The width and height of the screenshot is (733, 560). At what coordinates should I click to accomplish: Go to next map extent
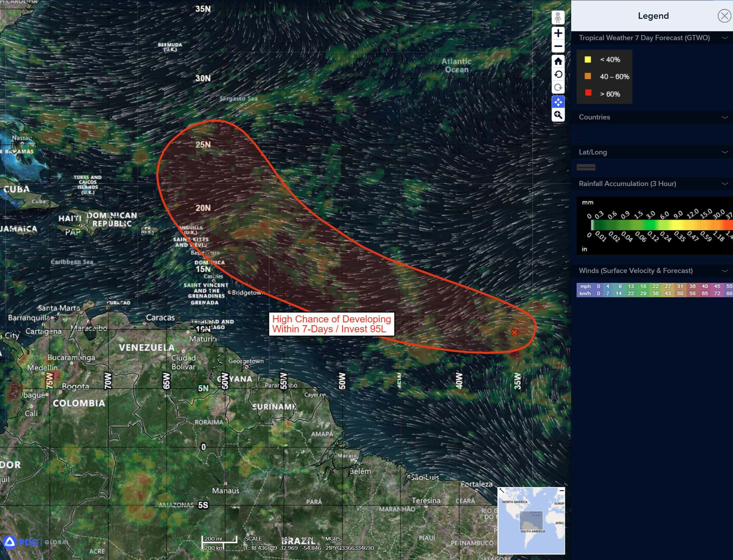(558, 88)
